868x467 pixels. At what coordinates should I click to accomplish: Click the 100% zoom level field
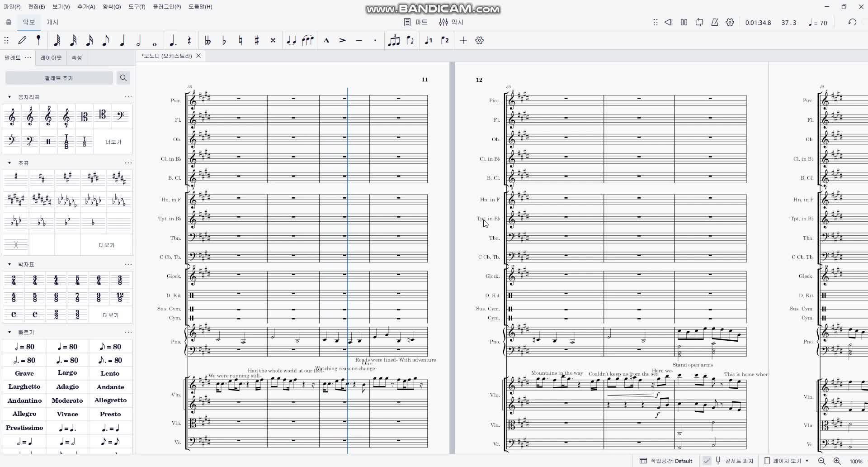(x=855, y=461)
